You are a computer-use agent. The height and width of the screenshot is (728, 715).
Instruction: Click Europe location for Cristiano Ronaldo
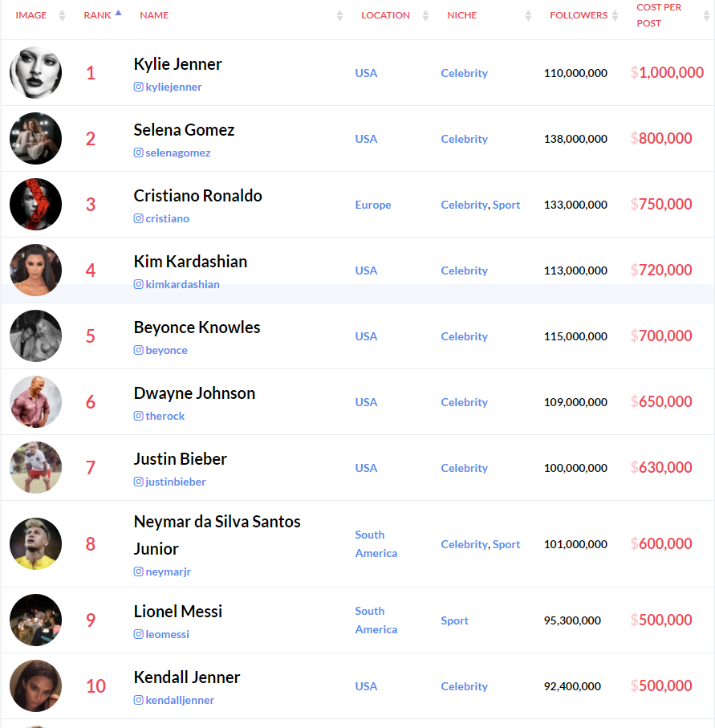(373, 205)
